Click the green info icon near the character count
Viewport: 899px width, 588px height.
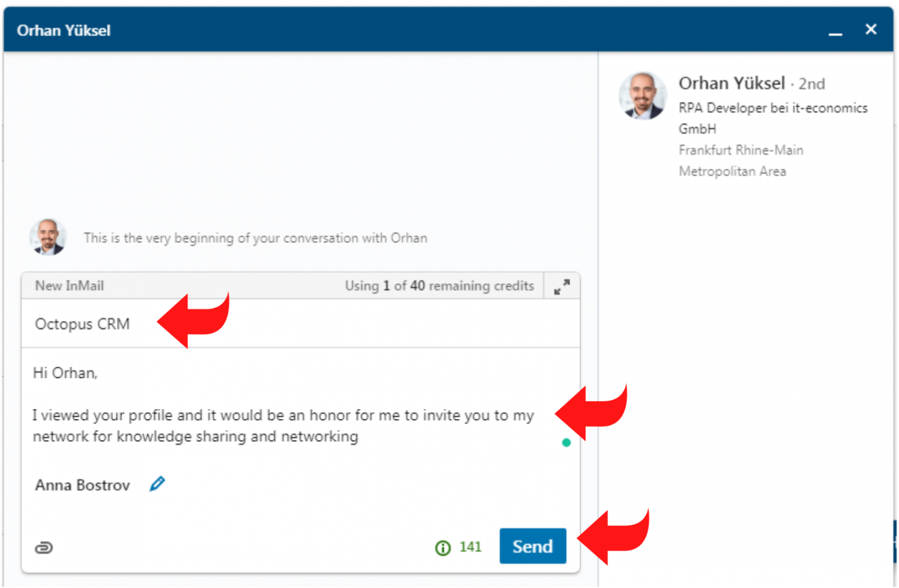[x=442, y=547]
